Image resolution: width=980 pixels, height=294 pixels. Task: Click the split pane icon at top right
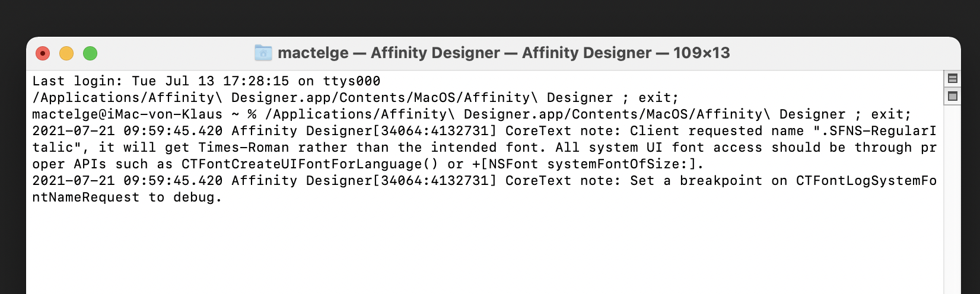click(x=953, y=78)
